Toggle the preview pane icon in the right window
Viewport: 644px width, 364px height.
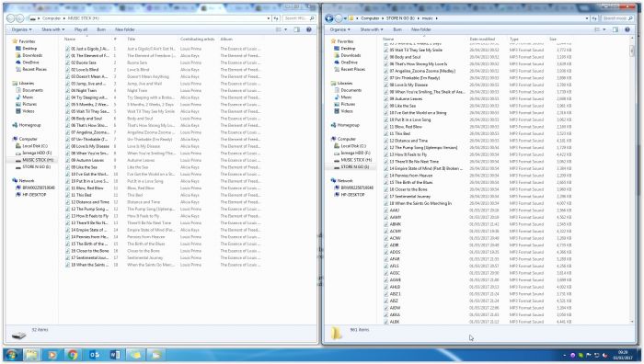point(615,29)
